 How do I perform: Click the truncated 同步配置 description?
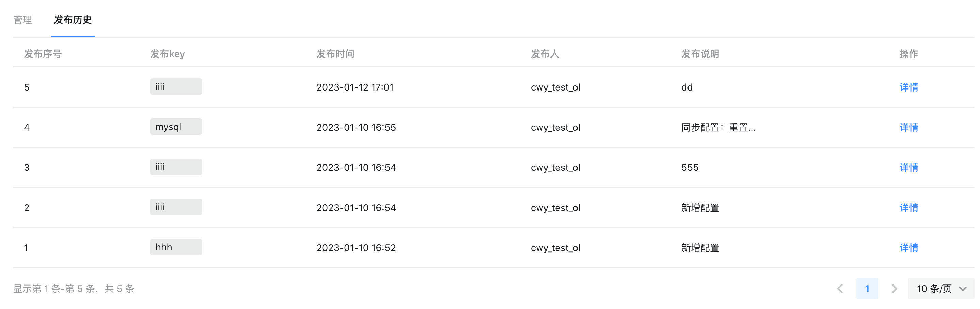[x=718, y=127]
